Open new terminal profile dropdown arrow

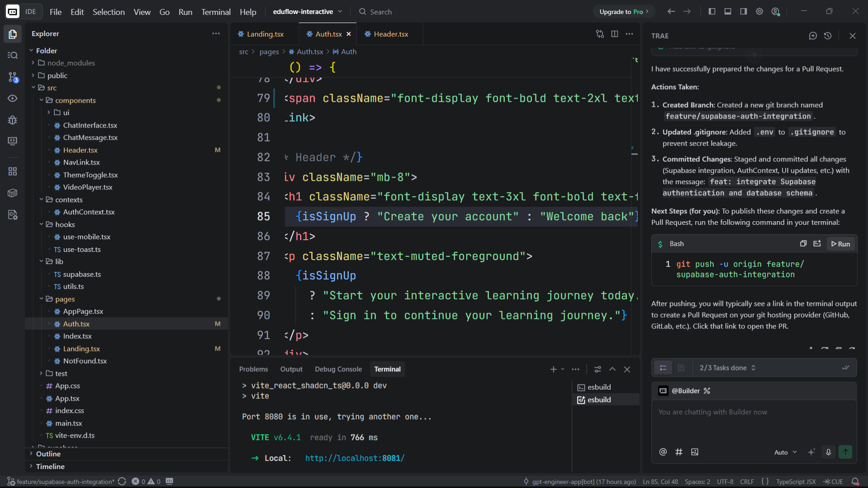tap(563, 370)
